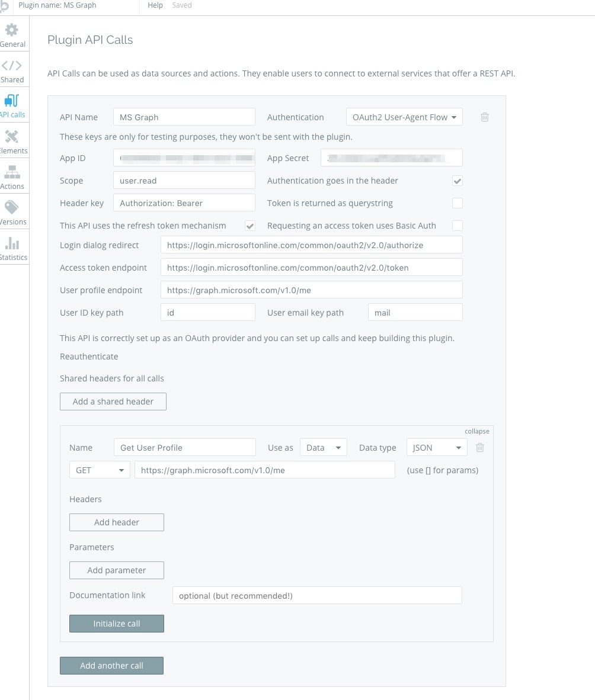Open the Help menu
Screen dimensions: 595x700
pos(155,5)
